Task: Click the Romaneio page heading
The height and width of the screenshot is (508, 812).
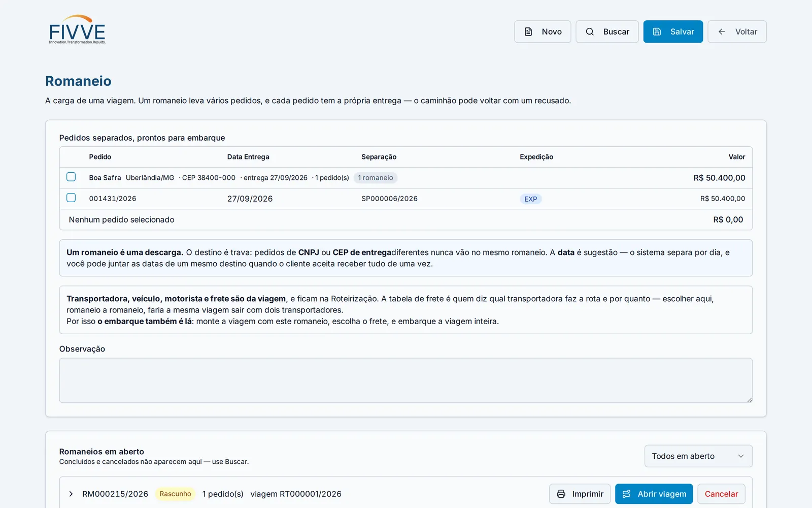Action: (x=78, y=81)
